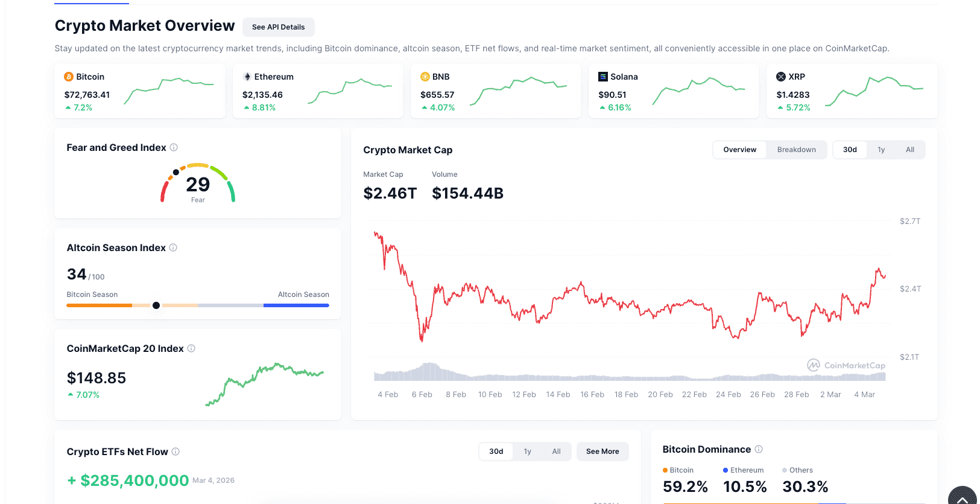Click the XRP logo icon
This screenshot has height=504, width=980.
780,77
